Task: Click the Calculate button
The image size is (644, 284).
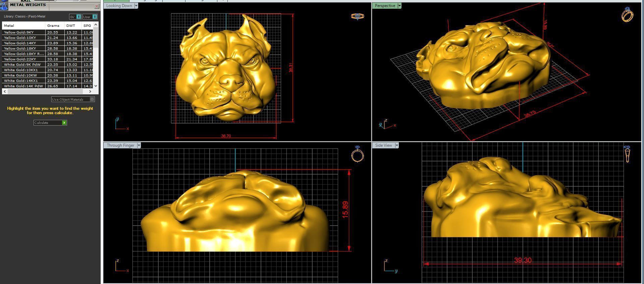Action: [x=50, y=123]
